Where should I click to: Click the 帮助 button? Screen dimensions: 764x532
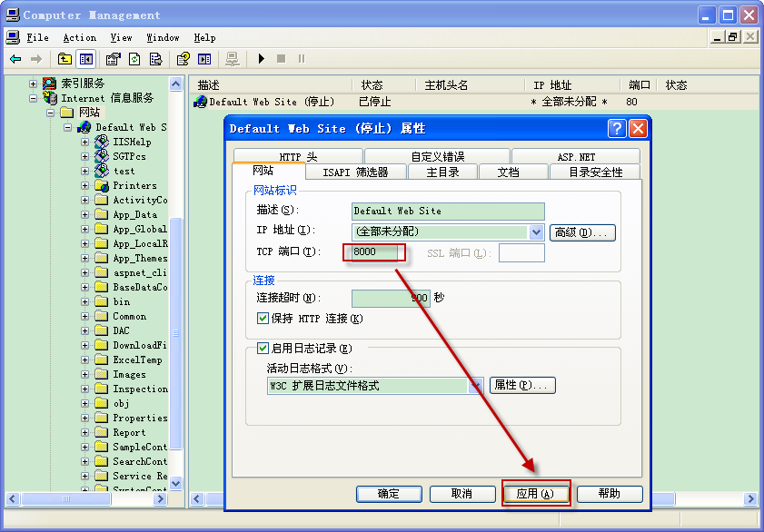(610, 494)
